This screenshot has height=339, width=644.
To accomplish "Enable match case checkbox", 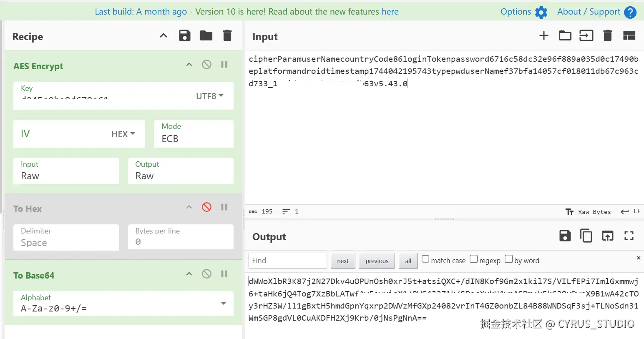I will (425, 259).
